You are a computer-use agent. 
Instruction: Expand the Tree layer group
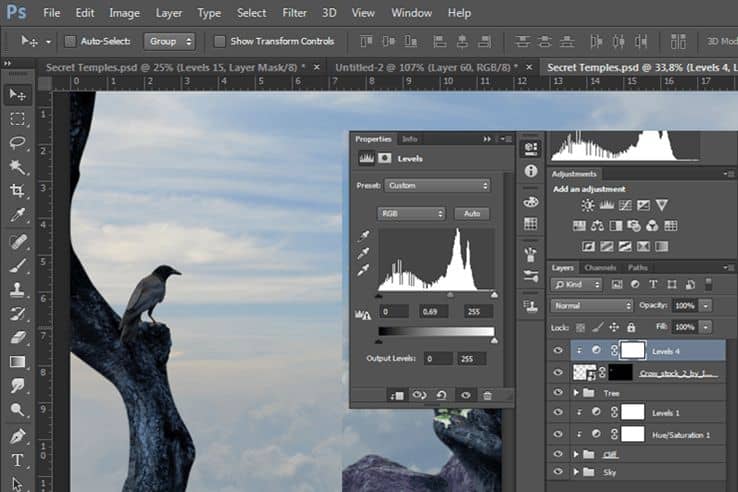(x=576, y=392)
